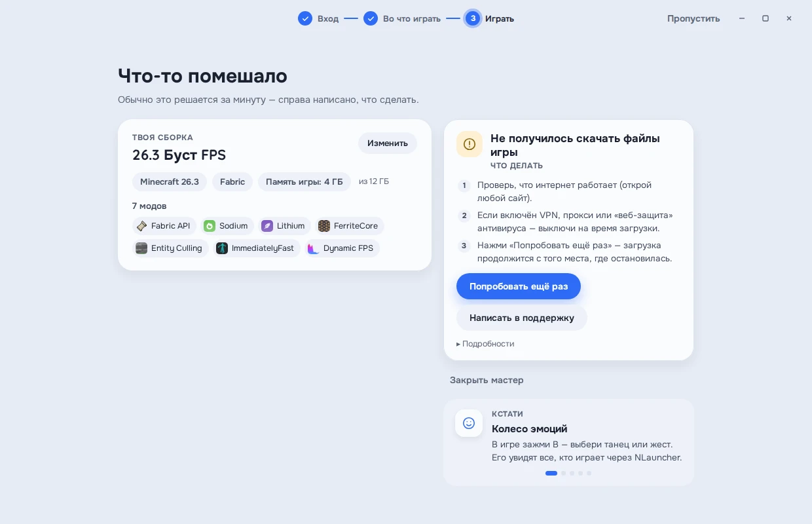The height and width of the screenshot is (524, 812).
Task: Click the Lithium mod label
Action: pos(291,226)
